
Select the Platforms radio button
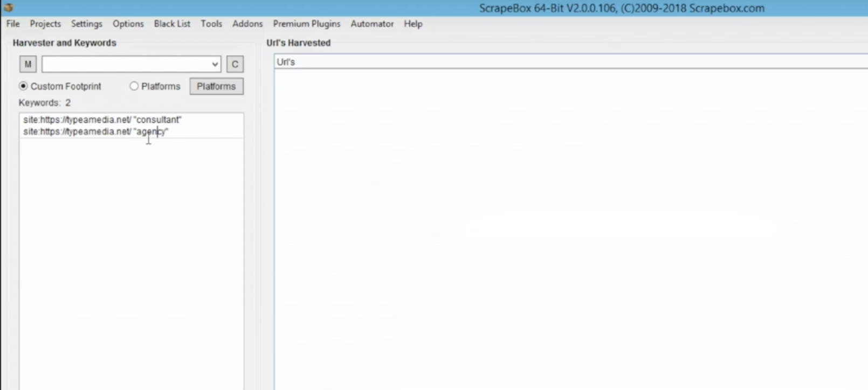tap(134, 86)
